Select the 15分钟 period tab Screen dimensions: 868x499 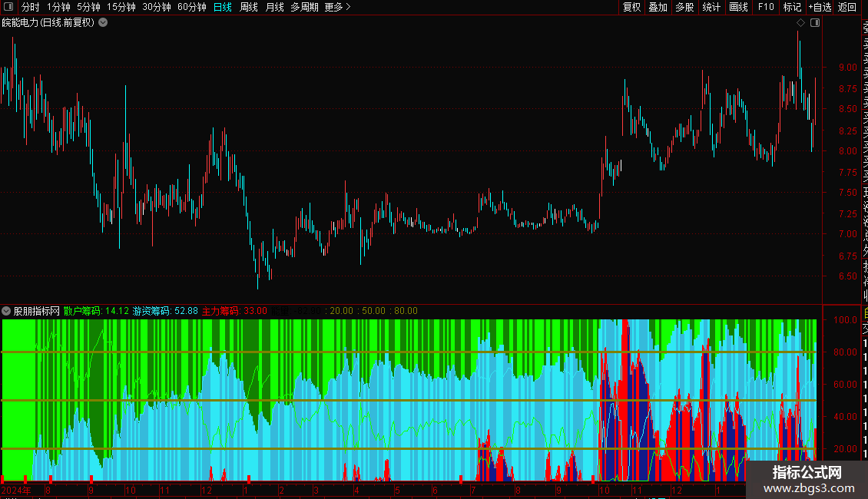click(121, 7)
